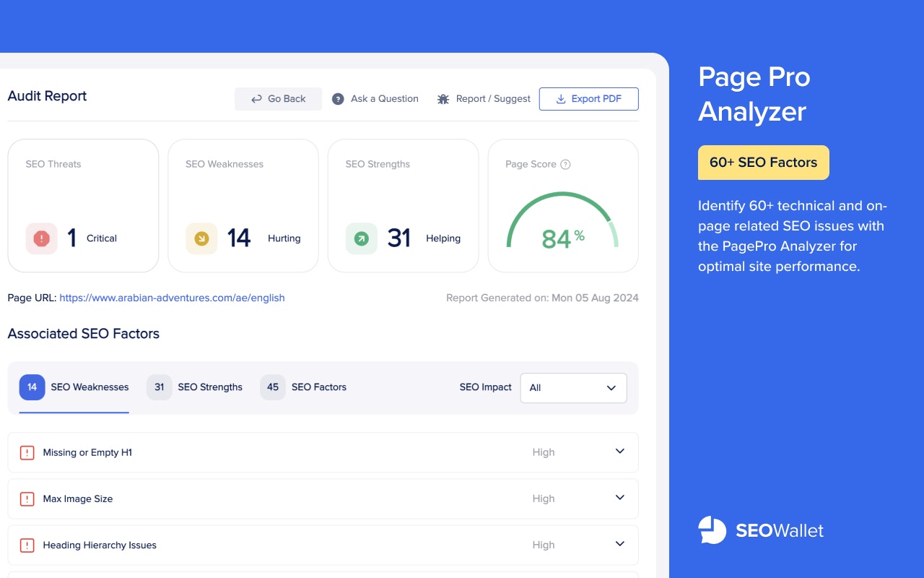
Task: Click the Page Score help icon
Action: (565, 164)
